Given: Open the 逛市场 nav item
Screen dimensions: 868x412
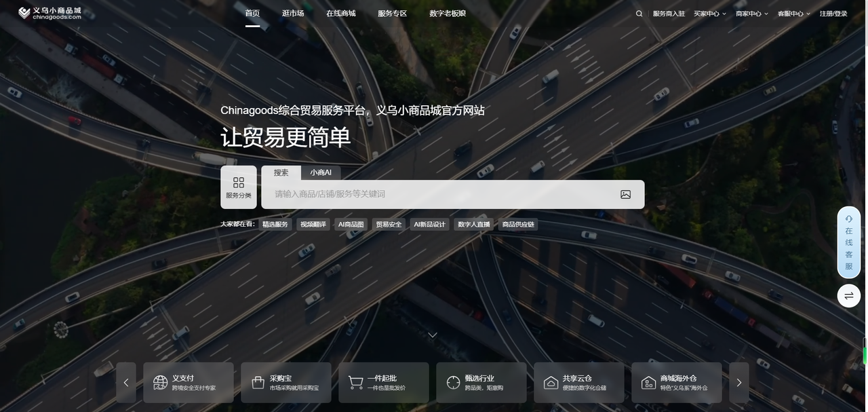Looking at the screenshot, I should (293, 14).
